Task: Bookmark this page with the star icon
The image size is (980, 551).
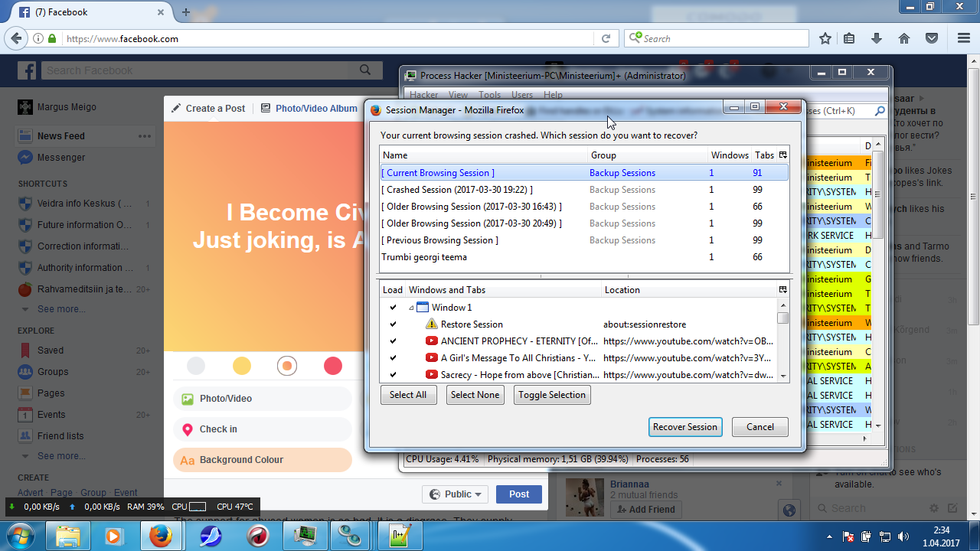Action: click(825, 38)
